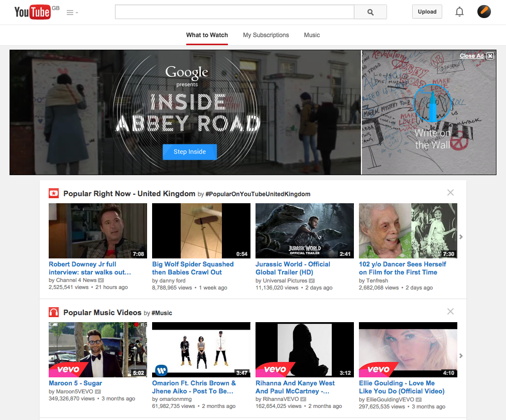Click the YouTube logo
The image size is (506, 420).
click(32, 12)
